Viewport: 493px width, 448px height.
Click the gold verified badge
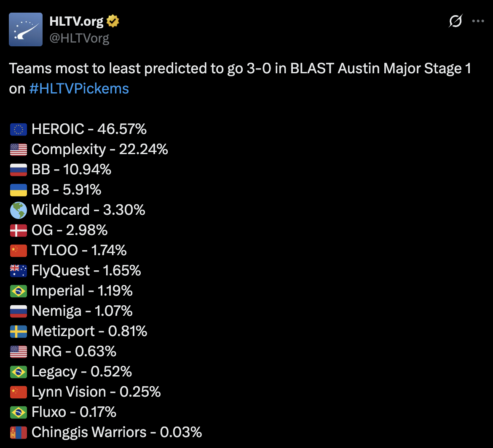click(113, 21)
